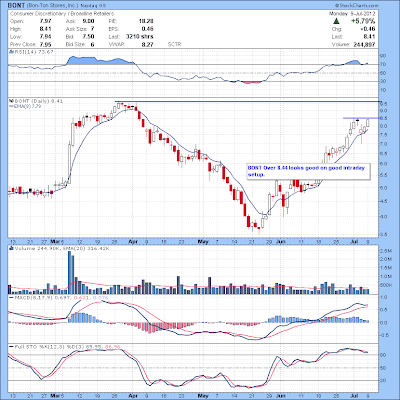Screen dimensions: 400x400
Task: Select the Chg +0.46 value
Action: tap(367, 29)
